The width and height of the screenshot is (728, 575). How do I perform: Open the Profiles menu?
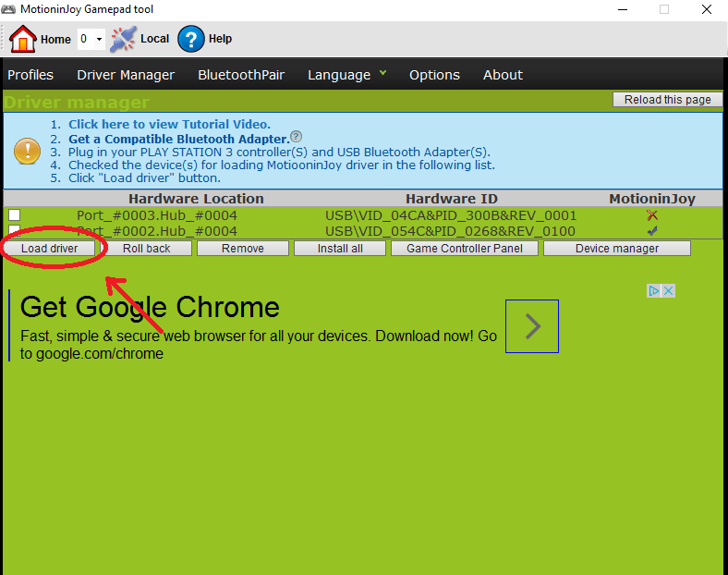coord(30,75)
